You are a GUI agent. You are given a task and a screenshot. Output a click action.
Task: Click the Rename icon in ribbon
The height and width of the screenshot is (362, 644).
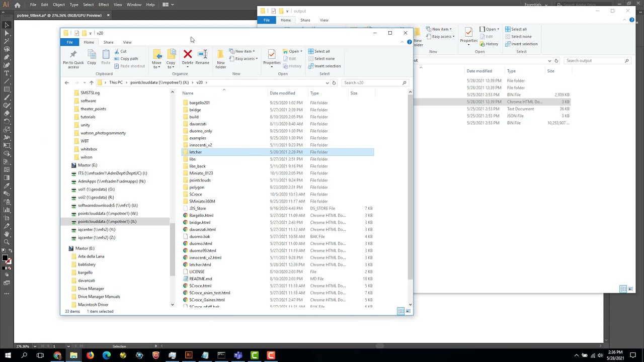coord(202,54)
